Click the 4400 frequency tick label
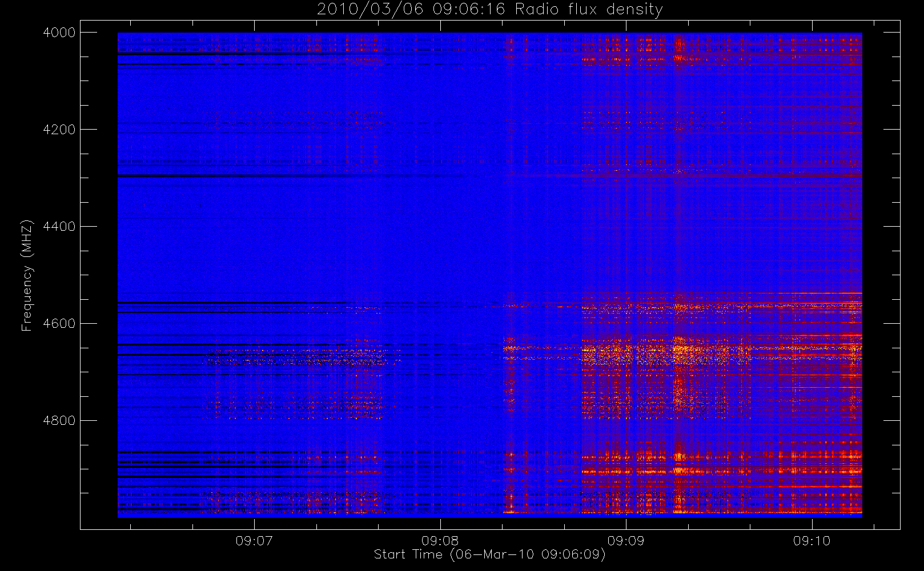924x571 pixels. point(59,227)
